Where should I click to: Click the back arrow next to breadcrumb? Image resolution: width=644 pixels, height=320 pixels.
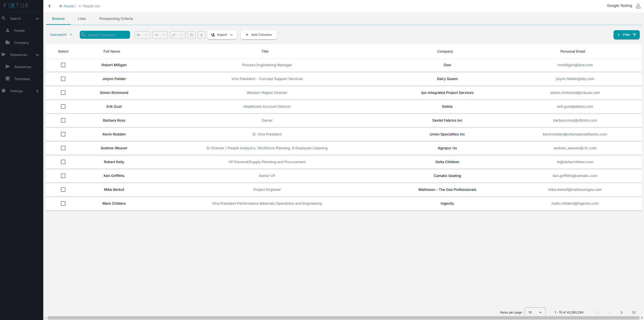point(50,6)
